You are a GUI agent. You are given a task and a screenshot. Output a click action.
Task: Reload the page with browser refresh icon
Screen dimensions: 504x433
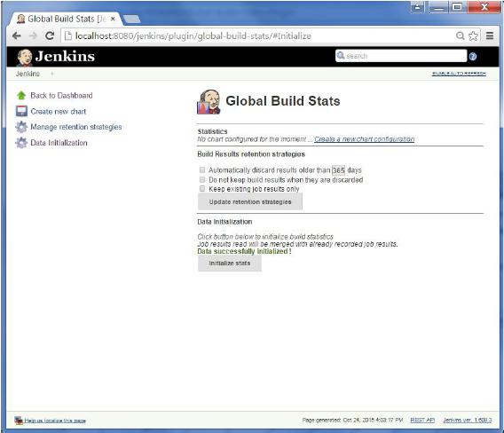click(x=50, y=35)
